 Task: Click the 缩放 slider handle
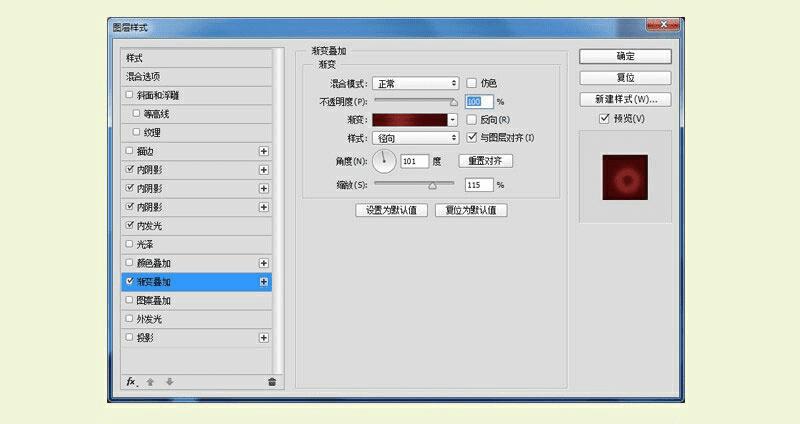tap(433, 186)
